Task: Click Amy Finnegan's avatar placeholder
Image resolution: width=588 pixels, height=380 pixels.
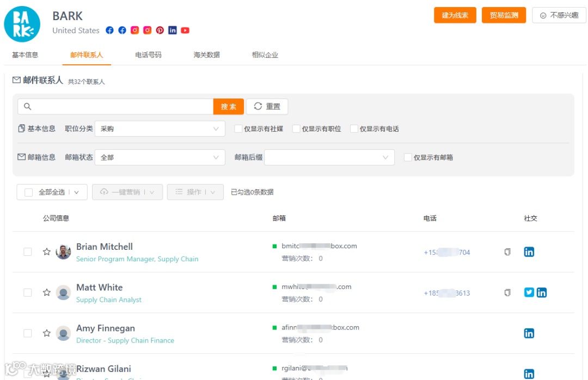Action: point(63,333)
